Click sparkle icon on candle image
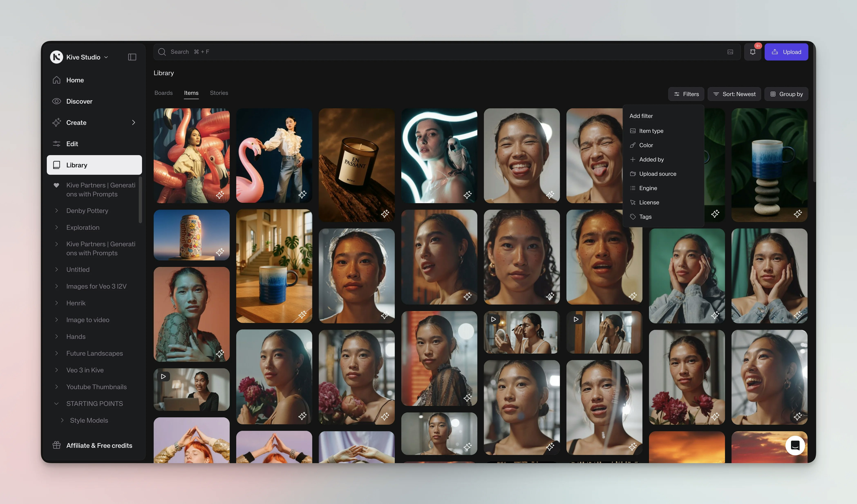 (385, 214)
